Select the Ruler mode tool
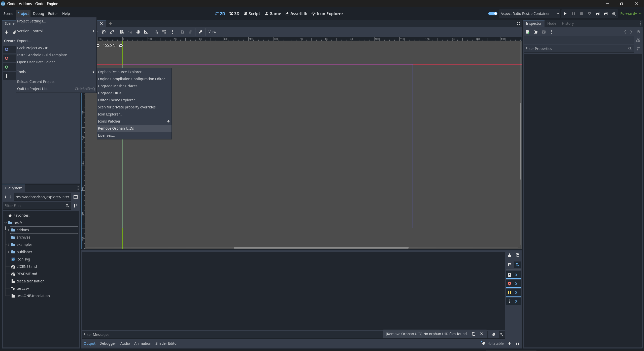The height and width of the screenshot is (351, 644). [146, 32]
